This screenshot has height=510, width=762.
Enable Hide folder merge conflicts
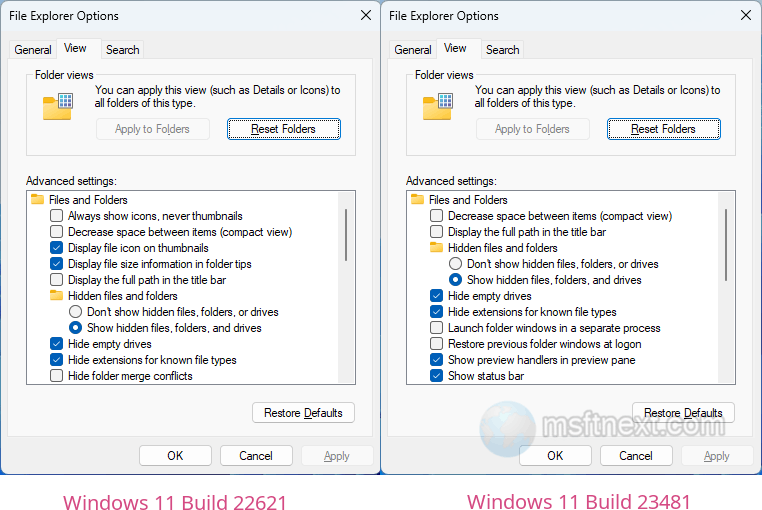tap(56, 376)
